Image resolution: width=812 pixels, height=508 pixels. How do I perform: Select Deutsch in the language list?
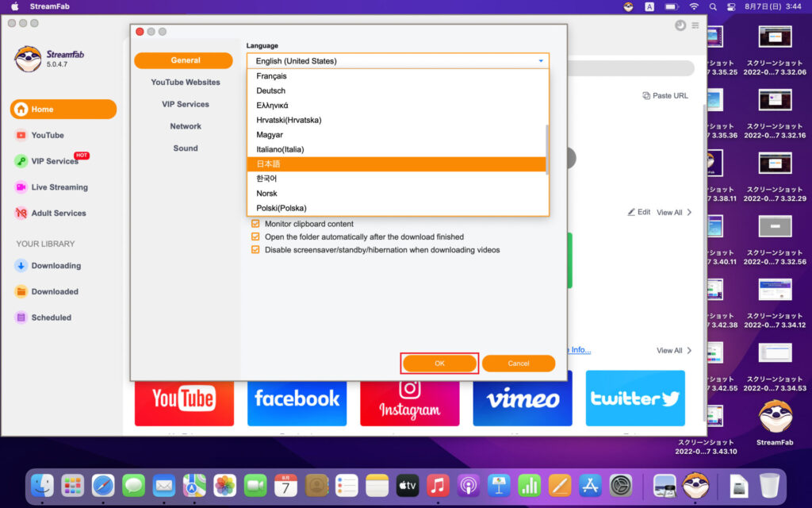(x=397, y=90)
